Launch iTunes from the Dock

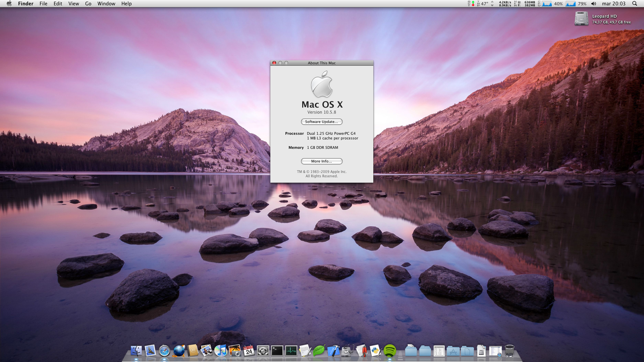[221, 351]
